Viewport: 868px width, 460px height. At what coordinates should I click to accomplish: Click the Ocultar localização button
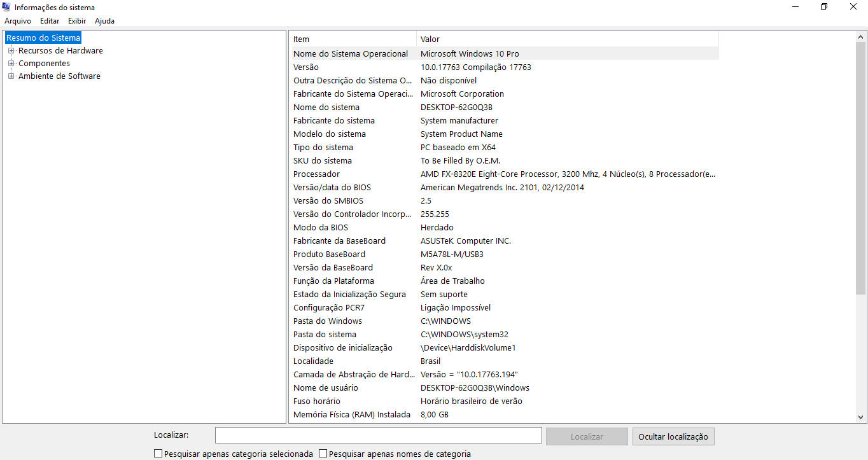click(673, 436)
